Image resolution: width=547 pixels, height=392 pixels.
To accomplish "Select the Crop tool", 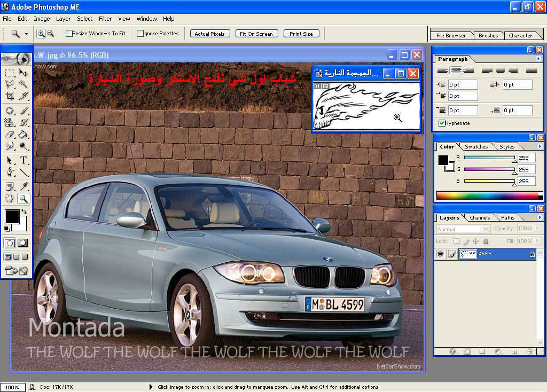I will point(10,96).
